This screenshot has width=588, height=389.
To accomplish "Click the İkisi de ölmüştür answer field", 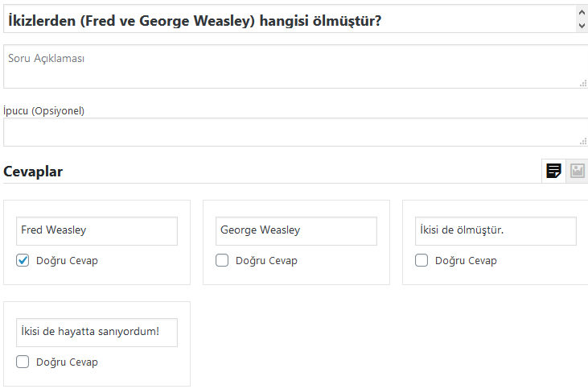I will [x=495, y=231].
